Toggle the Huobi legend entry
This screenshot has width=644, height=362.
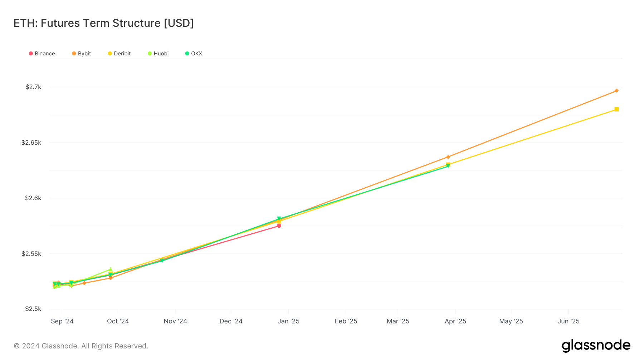(158, 54)
